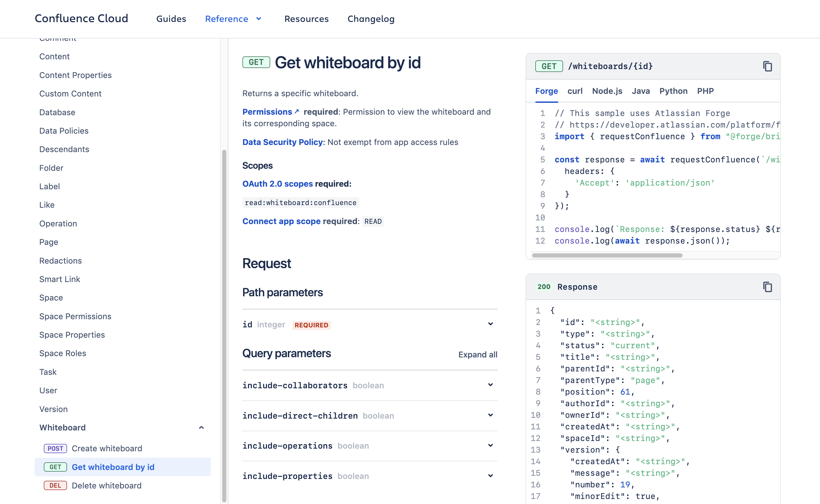
Task: Select the Python code sample tab
Action: 673,91
